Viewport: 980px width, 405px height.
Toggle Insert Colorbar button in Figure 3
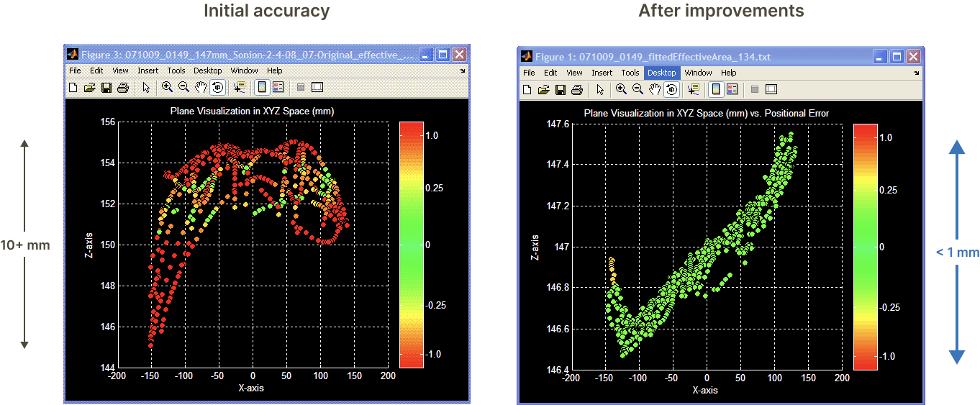pyautogui.click(x=262, y=87)
